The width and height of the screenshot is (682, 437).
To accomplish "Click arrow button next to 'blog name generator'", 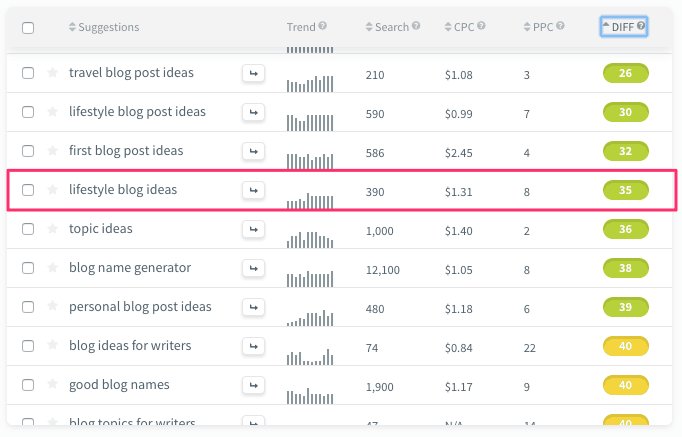I will [253, 268].
